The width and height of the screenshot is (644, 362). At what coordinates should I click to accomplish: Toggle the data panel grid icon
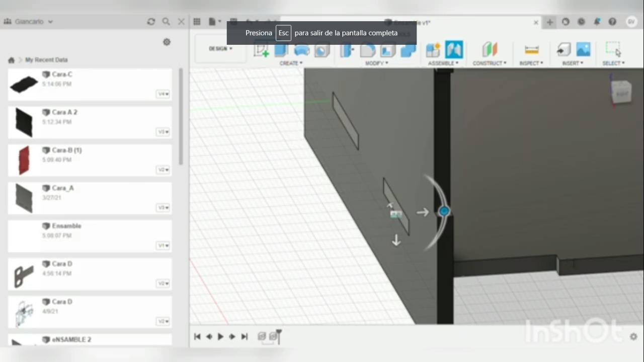coord(197,22)
